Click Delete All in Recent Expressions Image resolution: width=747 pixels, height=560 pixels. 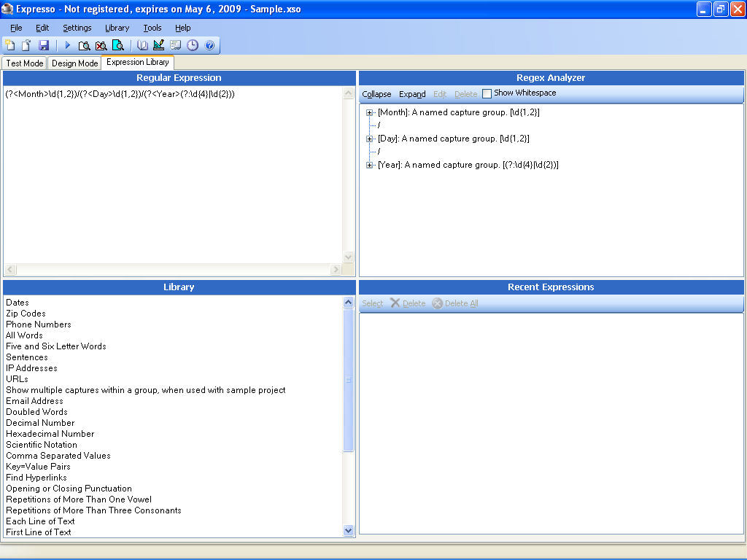click(x=454, y=303)
